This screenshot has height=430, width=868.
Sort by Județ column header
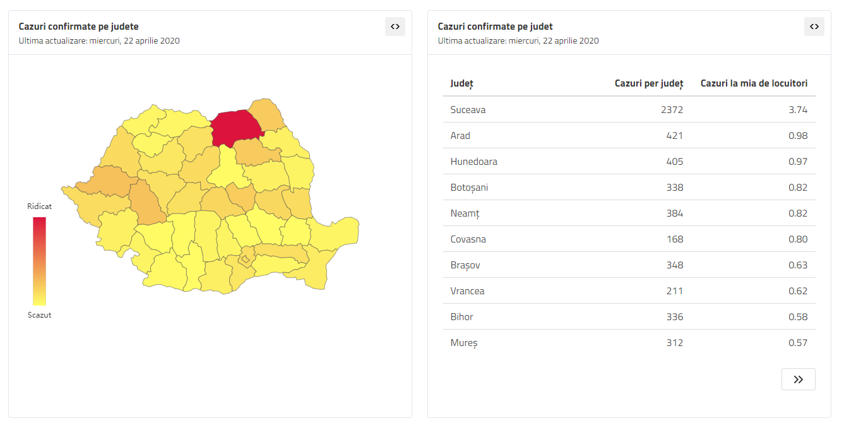point(462,83)
